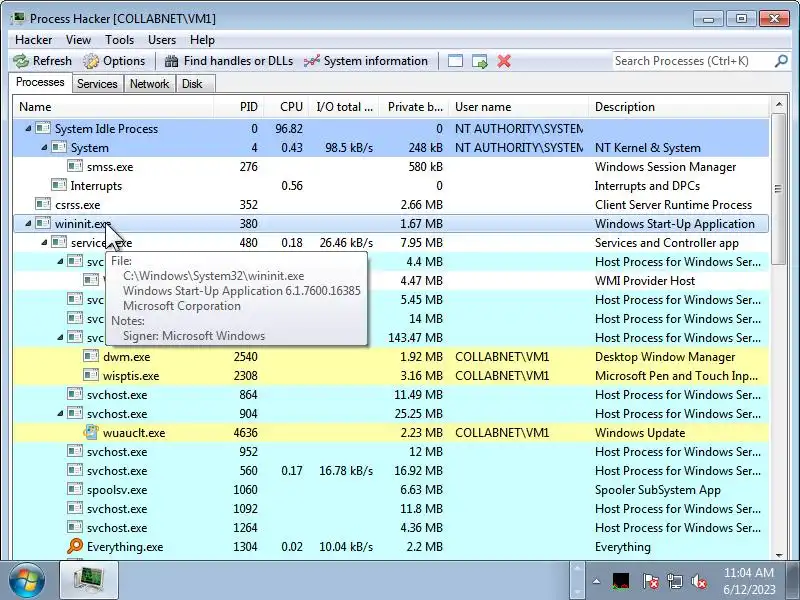
Task: Click the find window and thread icon
Action: (x=480, y=61)
